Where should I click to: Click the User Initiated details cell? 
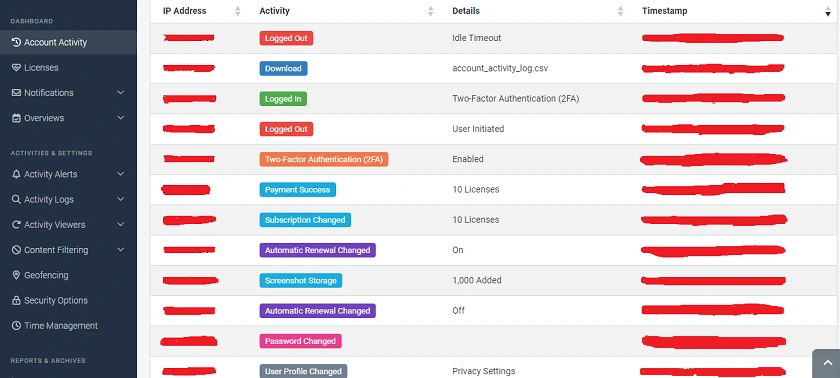click(x=478, y=129)
